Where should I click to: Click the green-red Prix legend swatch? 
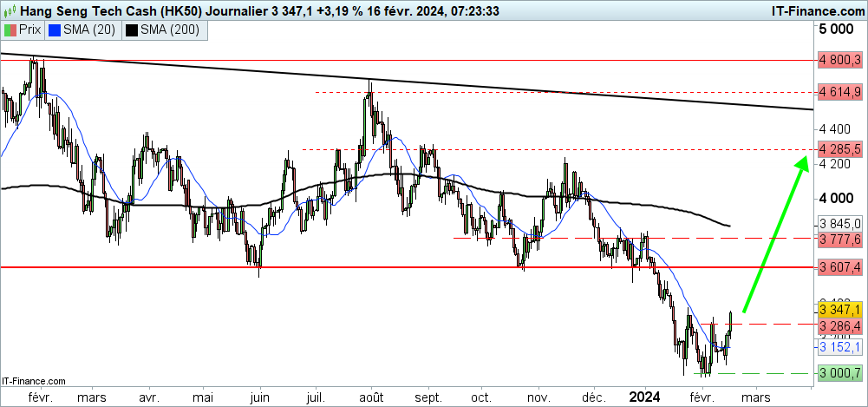click(x=10, y=30)
